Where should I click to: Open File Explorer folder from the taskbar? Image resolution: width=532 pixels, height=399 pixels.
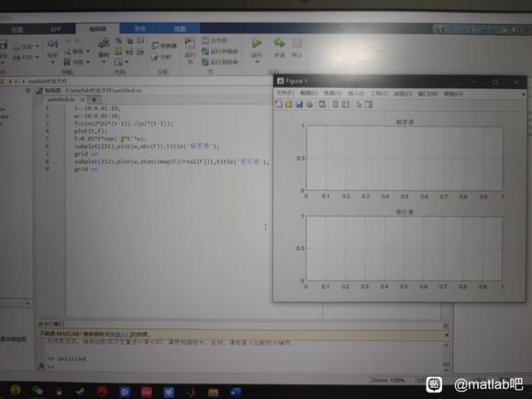[213, 392]
